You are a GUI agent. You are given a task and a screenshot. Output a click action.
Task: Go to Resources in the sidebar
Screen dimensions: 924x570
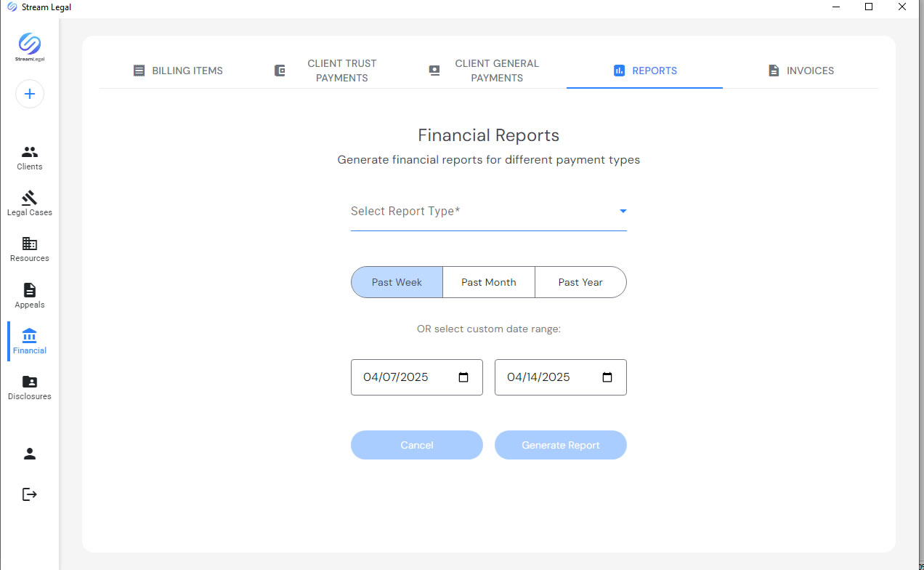(30, 249)
